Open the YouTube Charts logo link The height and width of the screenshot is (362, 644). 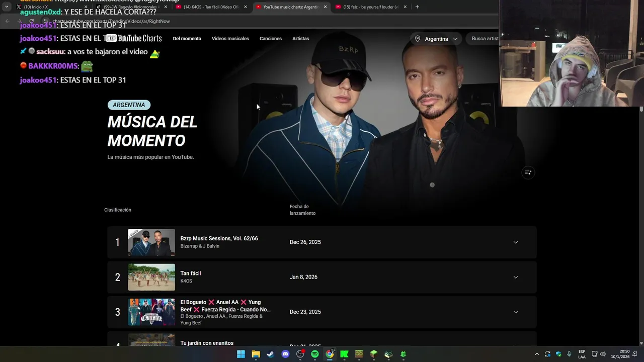pyautogui.click(x=134, y=39)
